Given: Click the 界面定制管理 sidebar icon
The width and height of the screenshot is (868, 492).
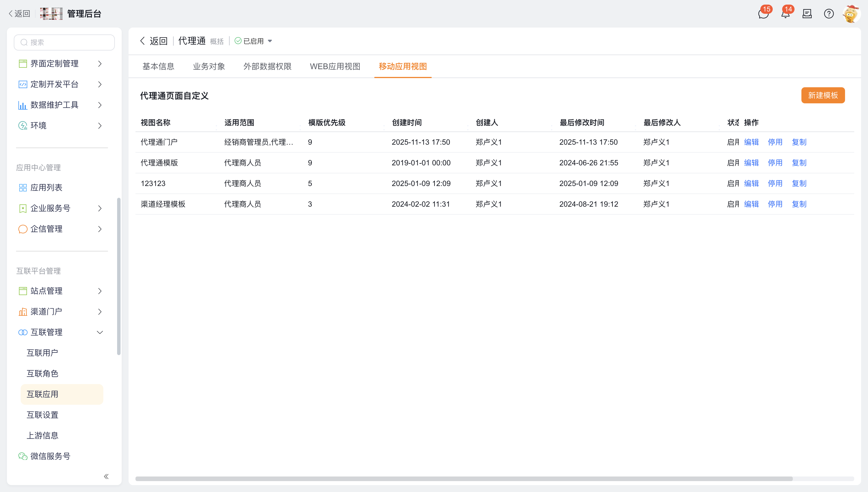Looking at the screenshot, I should tap(23, 63).
